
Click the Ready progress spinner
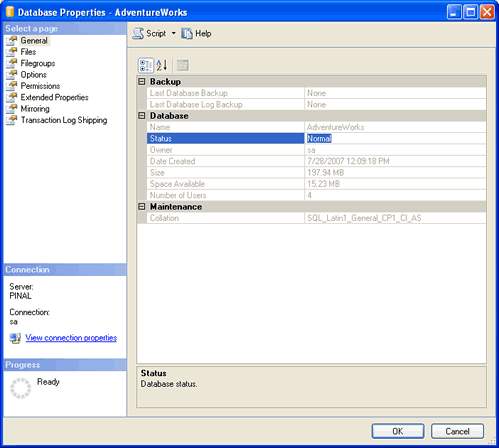point(20,388)
